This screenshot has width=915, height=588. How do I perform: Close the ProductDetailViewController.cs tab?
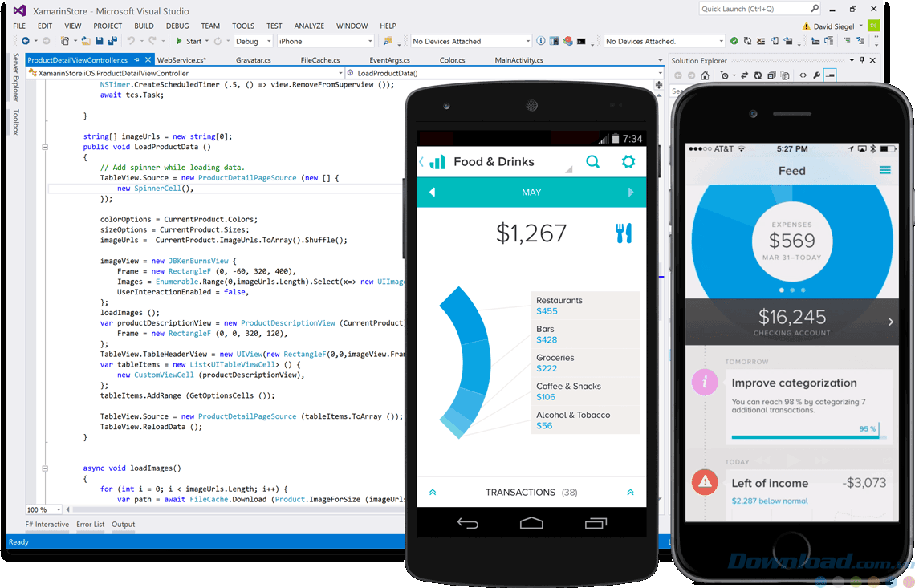coord(148,59)
